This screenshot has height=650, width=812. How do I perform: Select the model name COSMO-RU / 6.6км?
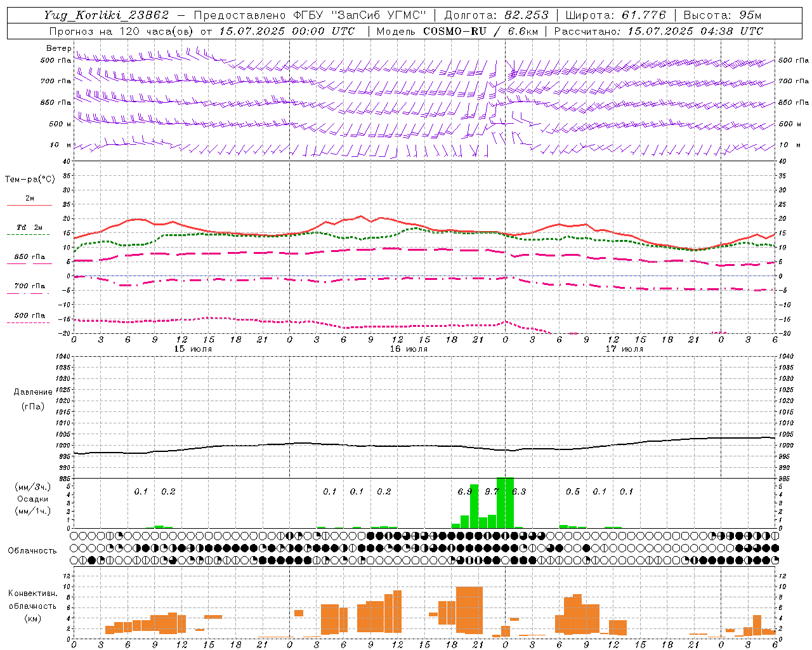[x=480, y=31]
